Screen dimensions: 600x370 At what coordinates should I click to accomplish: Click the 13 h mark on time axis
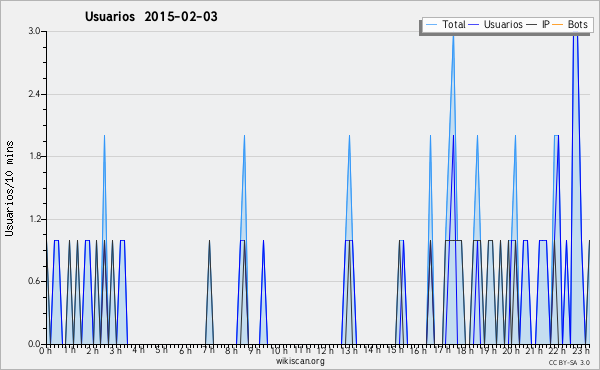click(348, 350)
